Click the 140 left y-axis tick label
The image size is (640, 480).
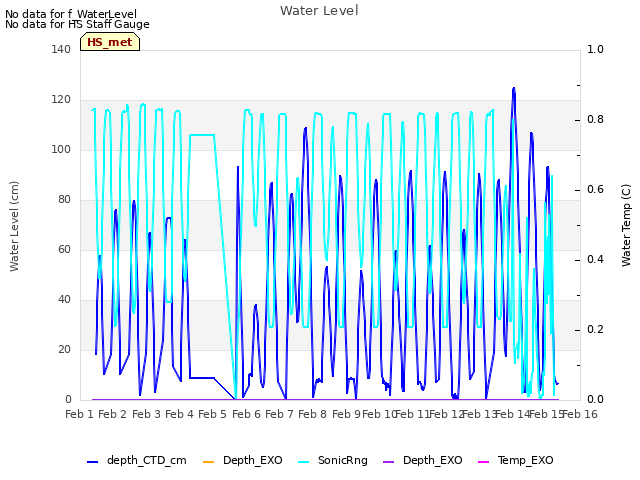(61, 49)
